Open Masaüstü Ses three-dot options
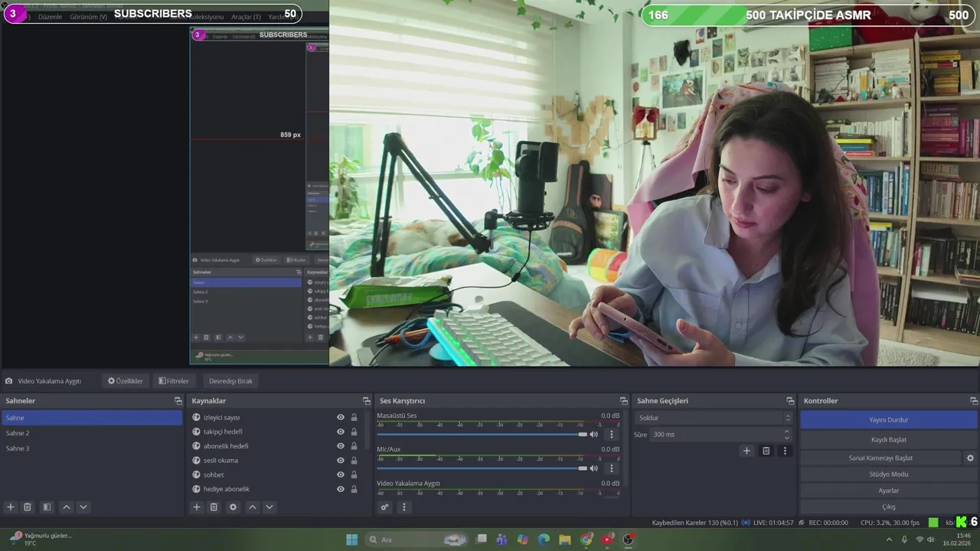 [611, 434]
